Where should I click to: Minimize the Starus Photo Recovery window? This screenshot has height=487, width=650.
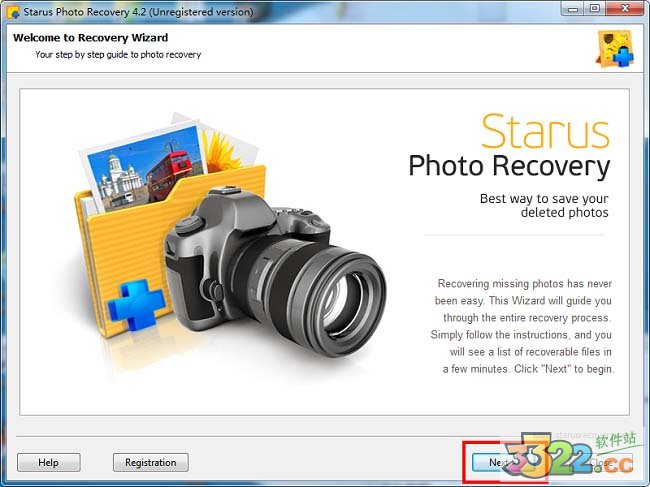[573, 9]
